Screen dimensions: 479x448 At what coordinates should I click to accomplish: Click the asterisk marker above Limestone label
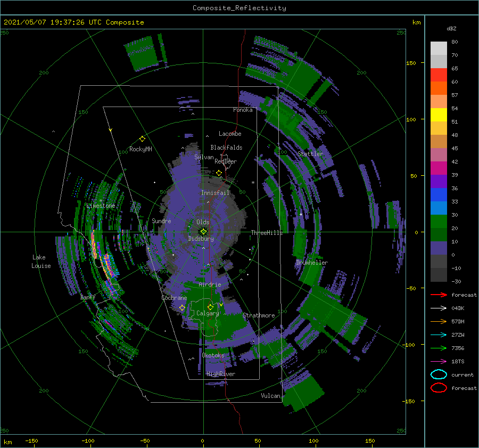click(101, 201)
